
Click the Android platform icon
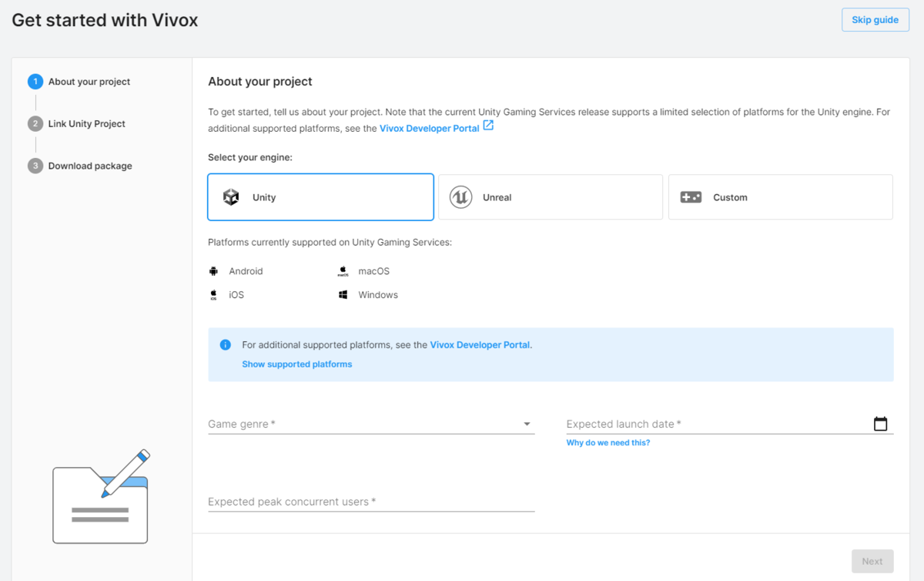point(213,271)
